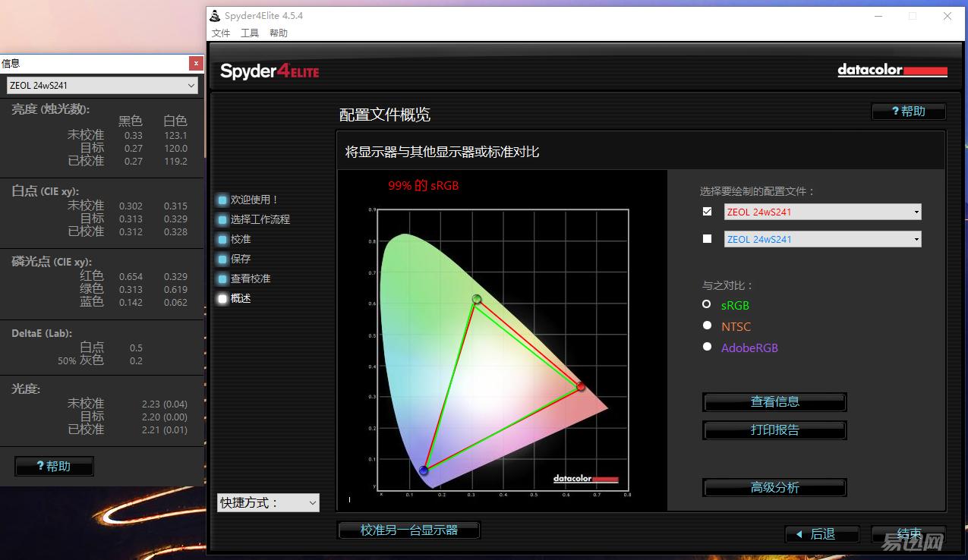Click the '99% 的 sRGB' coverage text
The image size is (968, 560).
424,185
